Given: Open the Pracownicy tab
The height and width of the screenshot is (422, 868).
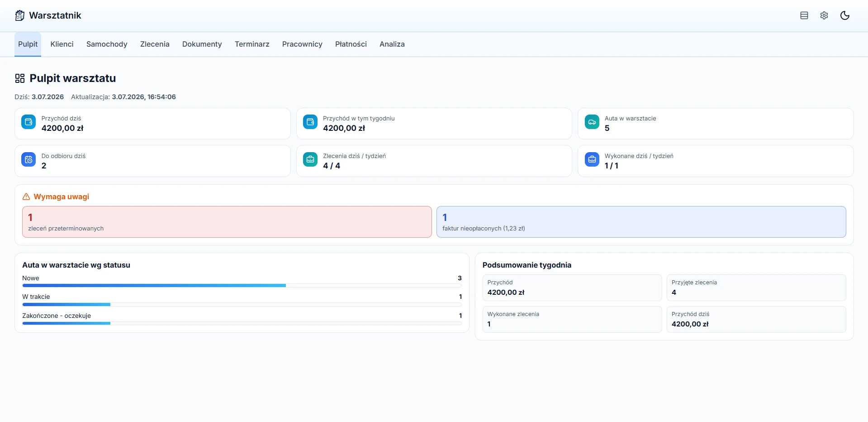Looking at the screenshot, I should point(302,44).
